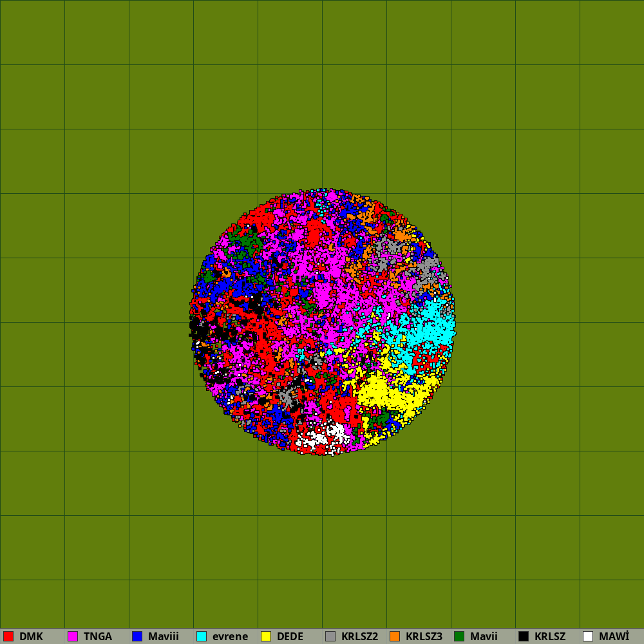The height and width of the screenshot is (644, 644).
Task: Select the TNGA legend label
Action: [x=98, y=636]
